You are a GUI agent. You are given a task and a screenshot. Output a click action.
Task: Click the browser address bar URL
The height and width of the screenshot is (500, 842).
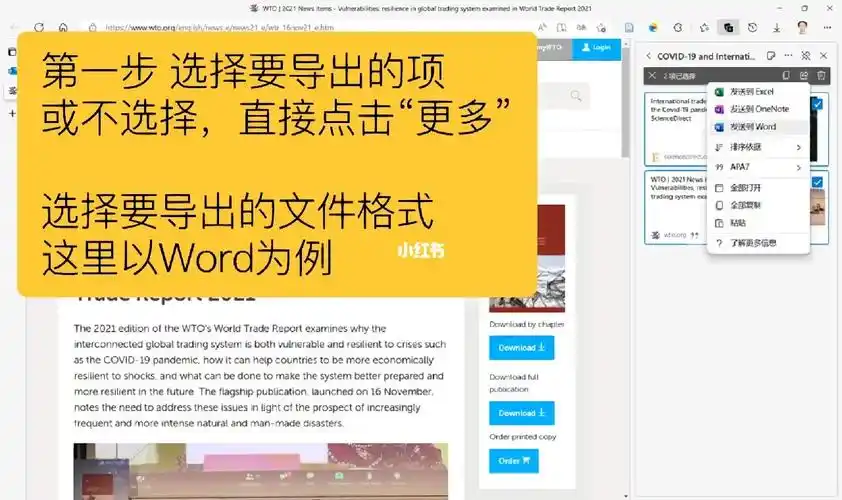[220, 27]
